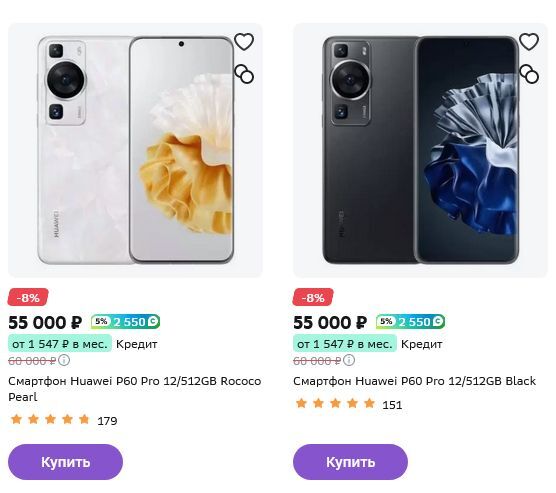Compare the Rococo Pearl phone icon
Viewport: 556px width, 493px height.
tap(244, 74)
